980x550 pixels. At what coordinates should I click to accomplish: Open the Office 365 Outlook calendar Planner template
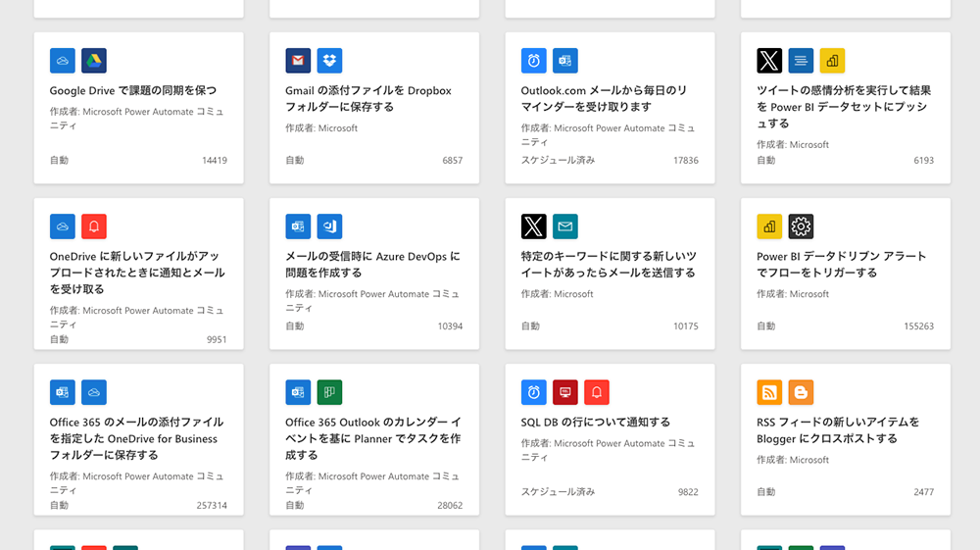tap(372, 438)
